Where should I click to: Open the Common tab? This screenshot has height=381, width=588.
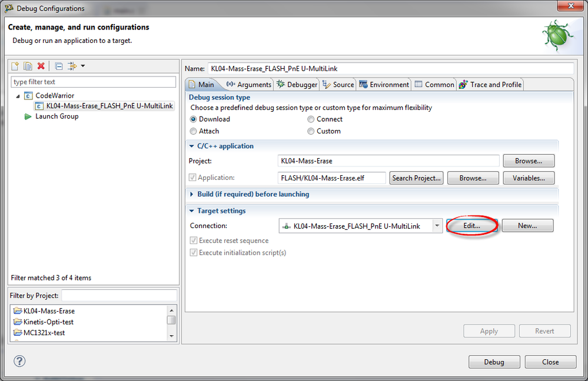[x=434, y=85]
